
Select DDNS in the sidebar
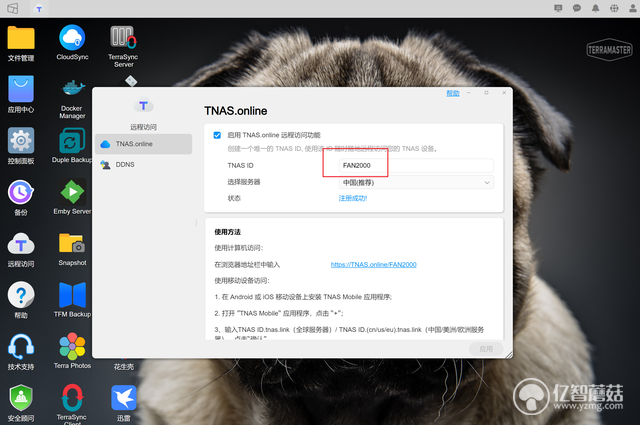(x=143, y=165)
